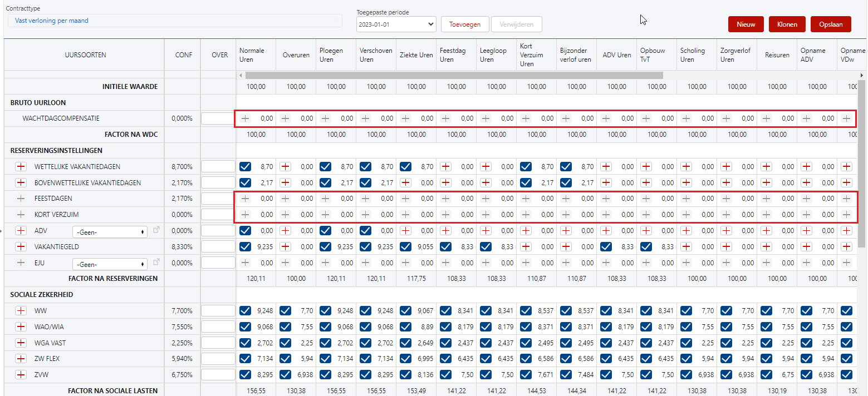The image size is (868, 396).
Task: Click the red plus beside VAKANTIEGELD label
Action: click(21, 246)
